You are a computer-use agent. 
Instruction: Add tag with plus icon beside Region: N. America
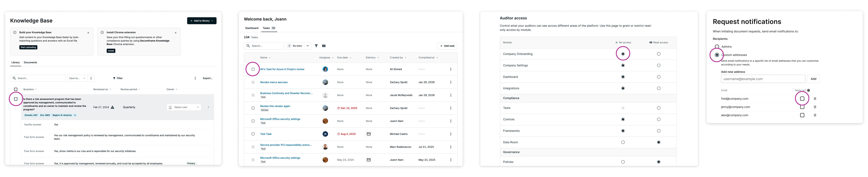[75, 115]
